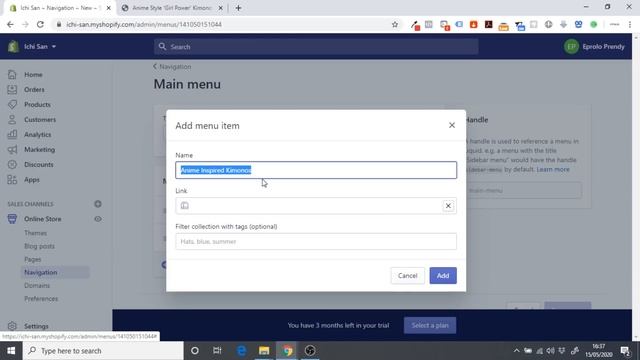The width and height of the screenshot is (640, 360).
Task: Open Marketing in the sidebar
Action: coord(39,149)
